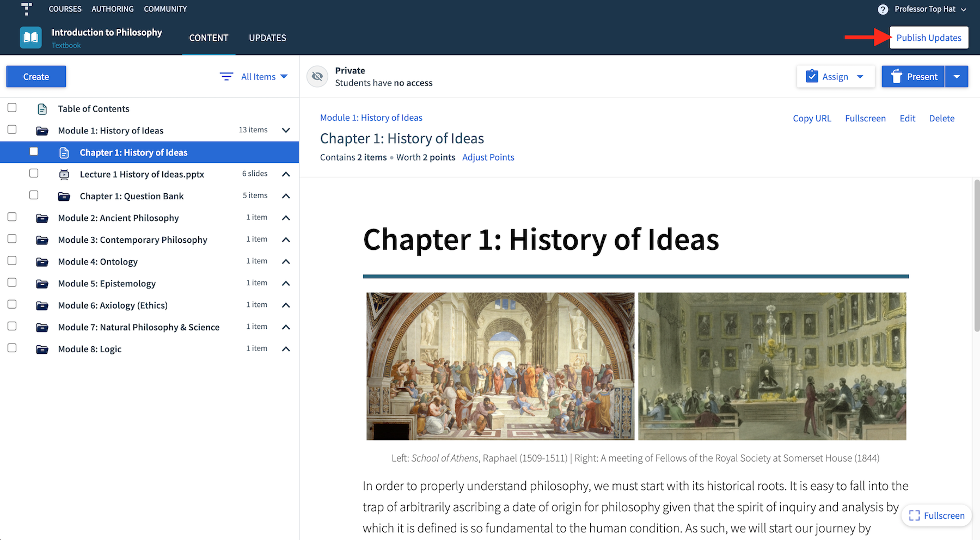This screenshot has width=980, height=540.
Task: Click the Create button
Action: pos(36,77)
